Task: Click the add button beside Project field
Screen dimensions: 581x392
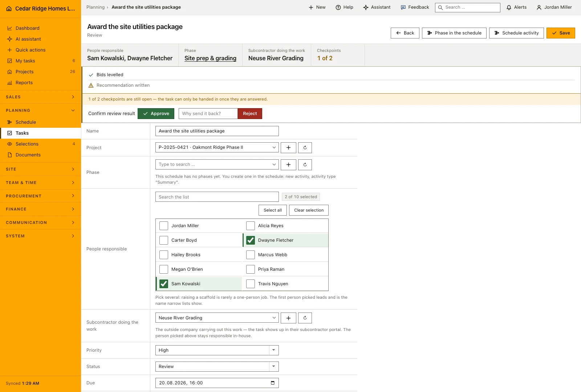Action: (x=288, y=148)
